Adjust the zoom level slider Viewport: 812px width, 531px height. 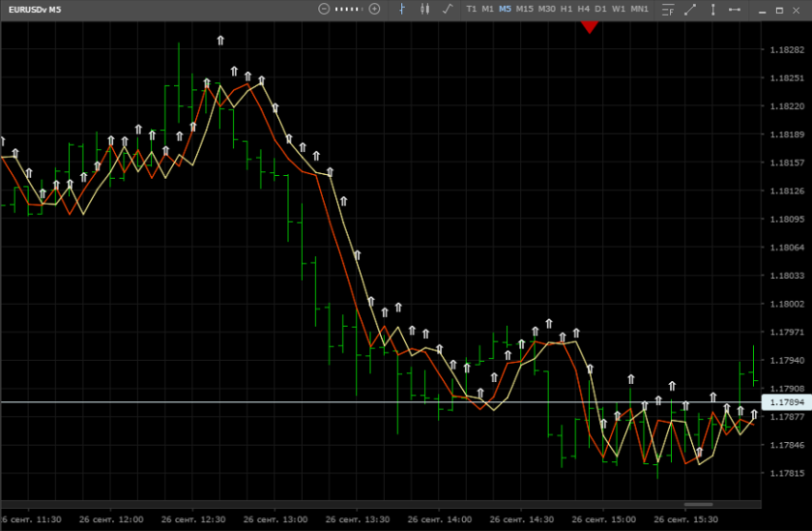click(x=349, y=9)
